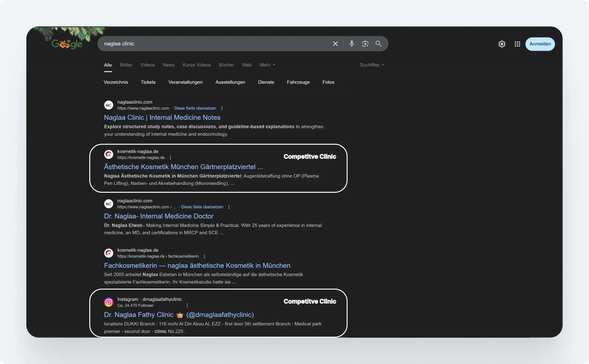
Task: Click the Instagram icon for drnaglaafathyclinic
Action: [x=108, y=302]
